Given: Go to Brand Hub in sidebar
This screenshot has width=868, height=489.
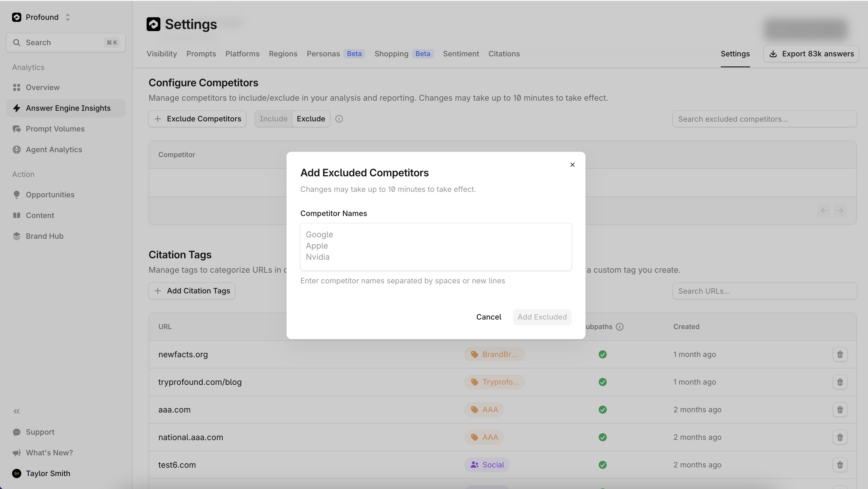Looking at the screenshot, I should pos(45,236).
